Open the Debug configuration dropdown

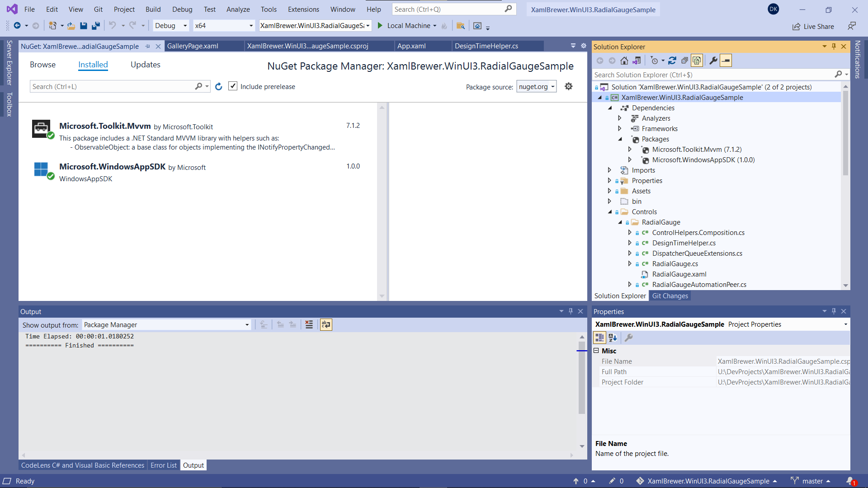click(x=171, y=26)
